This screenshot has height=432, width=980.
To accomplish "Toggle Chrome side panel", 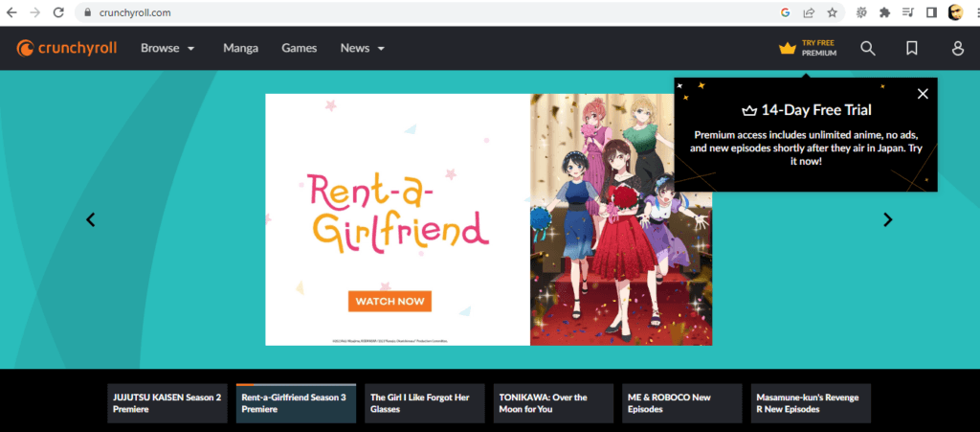I will tap(931, 12).
